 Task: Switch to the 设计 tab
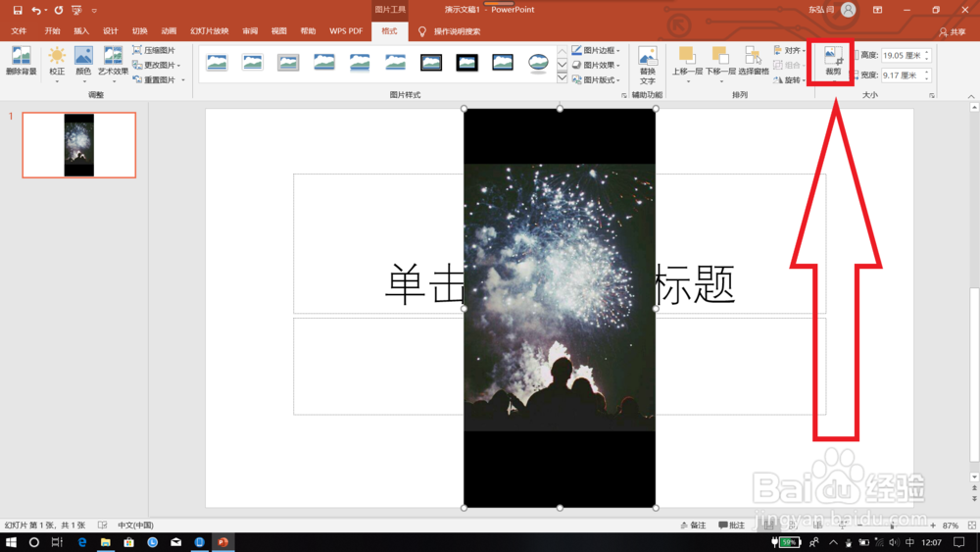pyautogui.click(x=111, y=31)
